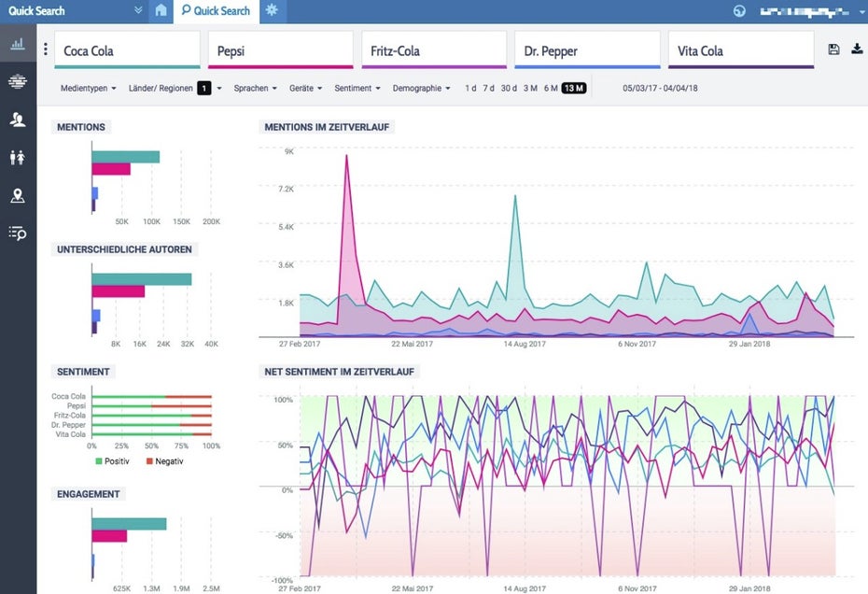868x594 pixels.
Task: Click the Coca Cola sentiment row label
Action: tap(69, 396)
